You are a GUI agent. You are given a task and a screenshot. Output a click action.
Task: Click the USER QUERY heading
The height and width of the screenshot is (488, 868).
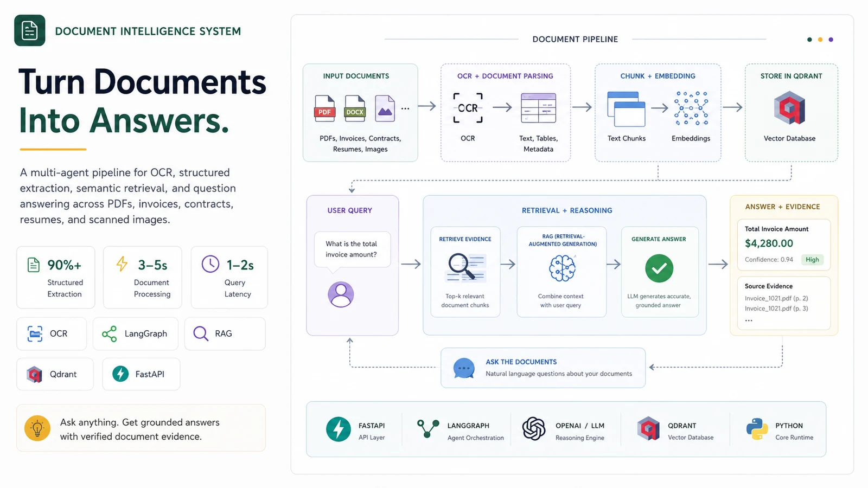(x=350, y=210)
